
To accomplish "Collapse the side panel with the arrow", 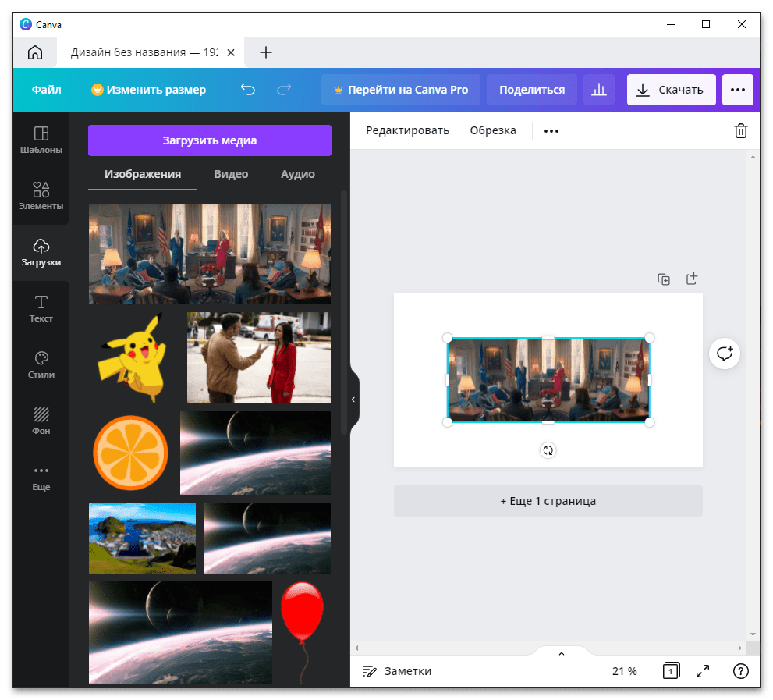I will tap(353, 400).
